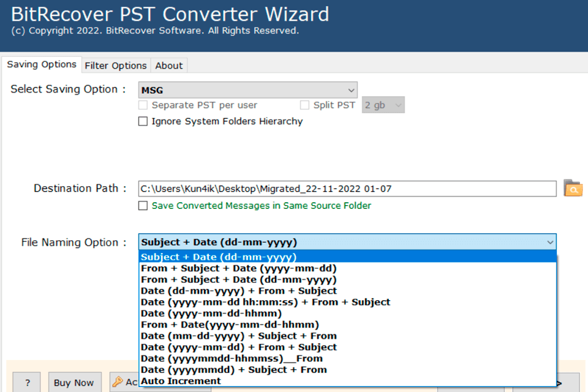Select highlighted Subject + Date (dd-mm-yyyy) list option
Screen dimensions: 588x392
[x=347, y=257]
